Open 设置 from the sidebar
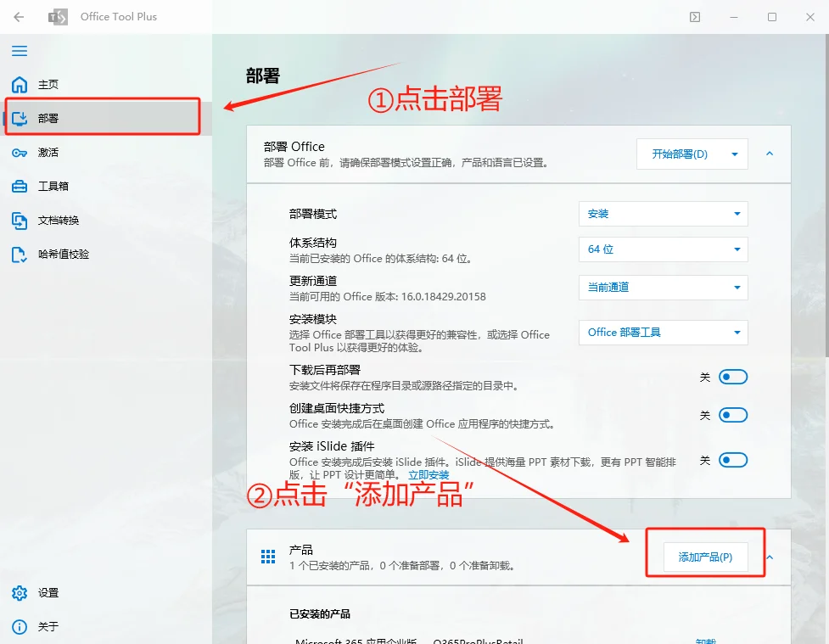Viewport: 829px width, 644px height. (106, 593)
